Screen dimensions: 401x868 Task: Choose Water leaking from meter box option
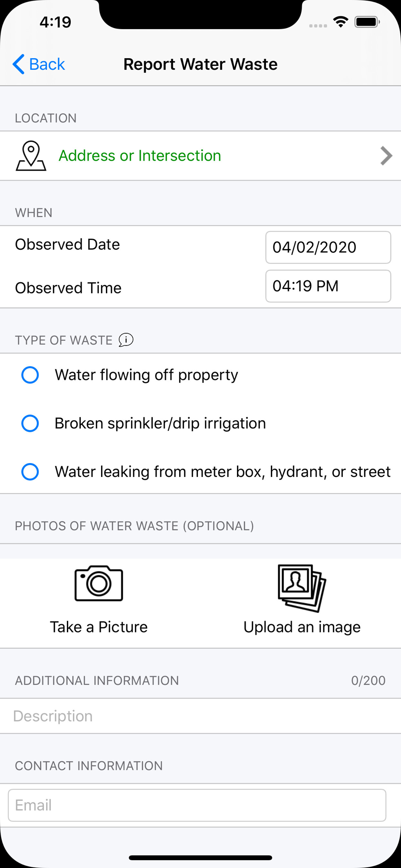pos(30,472)
